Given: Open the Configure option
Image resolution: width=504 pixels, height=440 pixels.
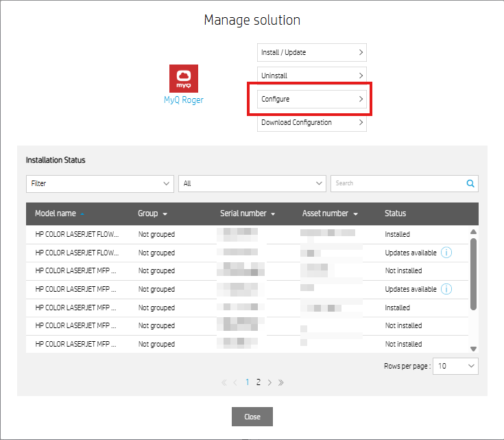Looking at the screenshot, I should point(311,99).
